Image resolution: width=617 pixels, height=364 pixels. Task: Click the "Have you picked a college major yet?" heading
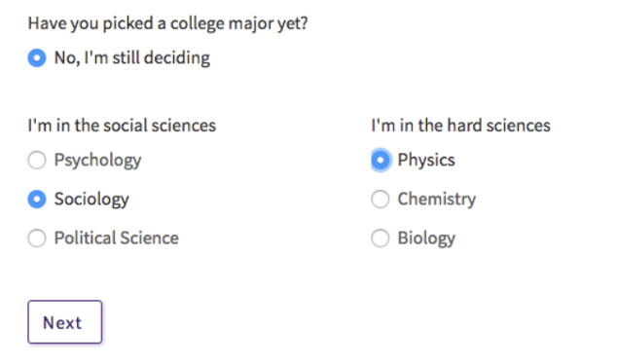click(x=167, y=23)
